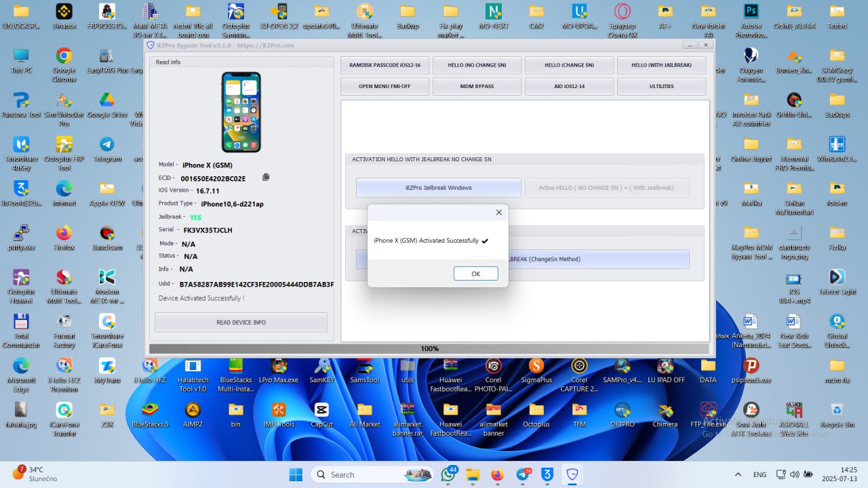The width and height of the screenshot is (868, 488).
Task: Open This PC desktop icon
Action: pos(21,61)
